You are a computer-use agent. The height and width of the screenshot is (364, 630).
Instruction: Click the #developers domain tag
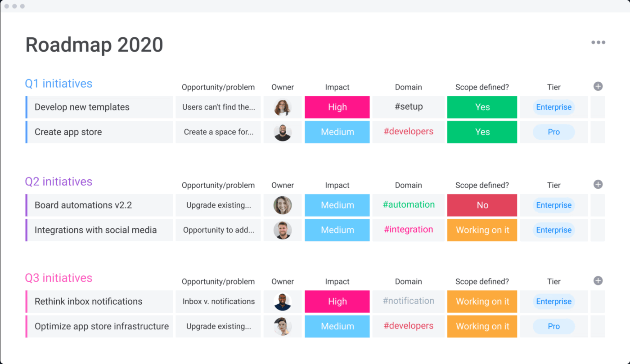coord(408,132)
